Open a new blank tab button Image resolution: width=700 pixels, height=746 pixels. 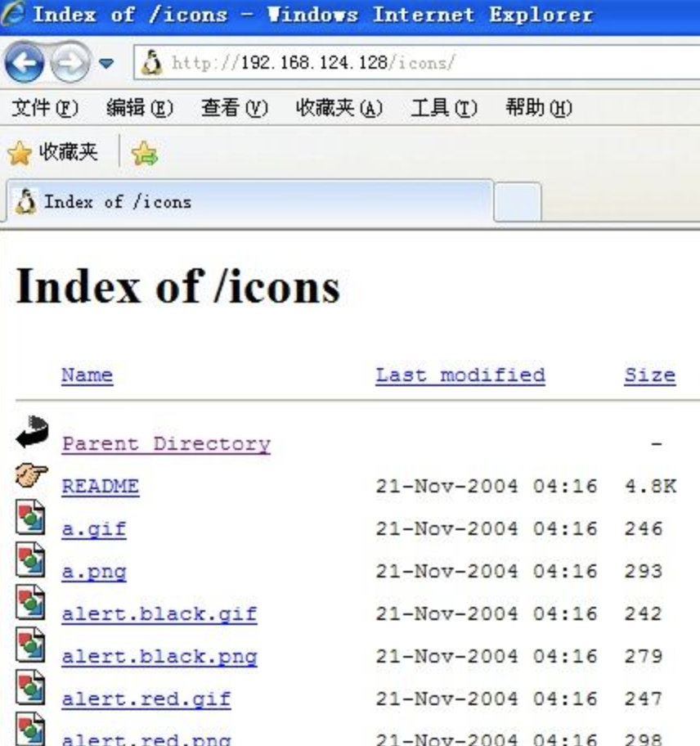pos(518,203)
